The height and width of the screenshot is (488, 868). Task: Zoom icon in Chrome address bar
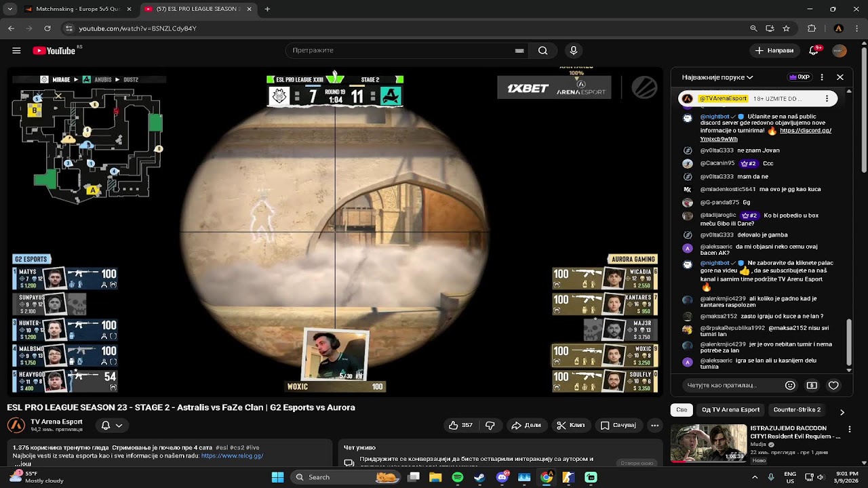pos(753,28)
